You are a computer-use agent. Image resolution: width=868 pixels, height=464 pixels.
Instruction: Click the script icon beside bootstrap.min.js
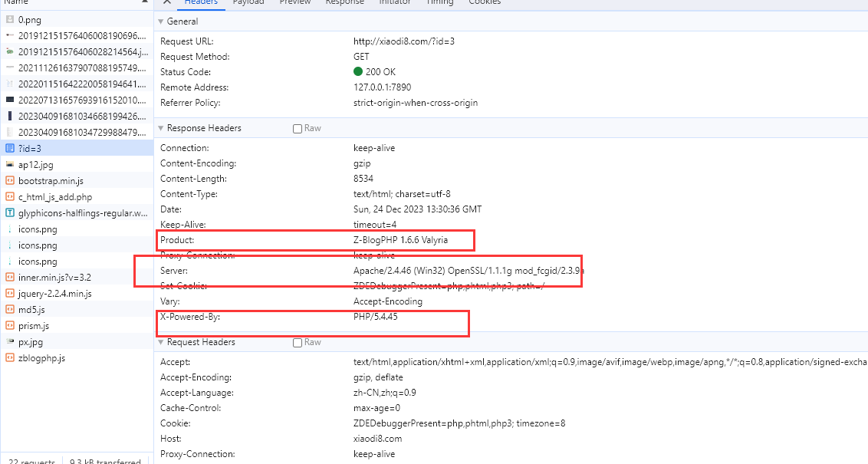pos(10,180)
